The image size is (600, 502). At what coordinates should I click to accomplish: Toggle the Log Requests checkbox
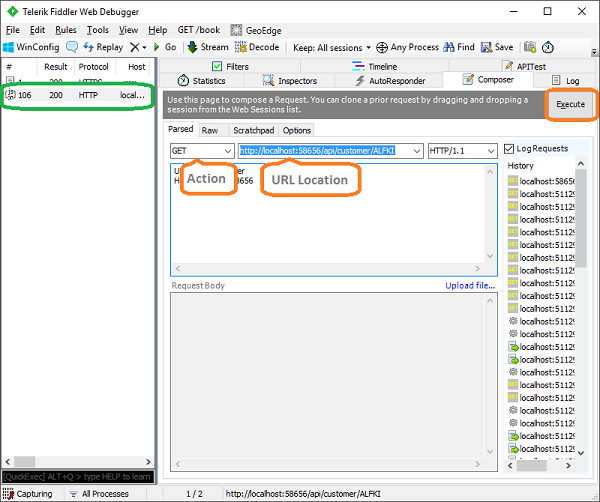coord(509,149)
